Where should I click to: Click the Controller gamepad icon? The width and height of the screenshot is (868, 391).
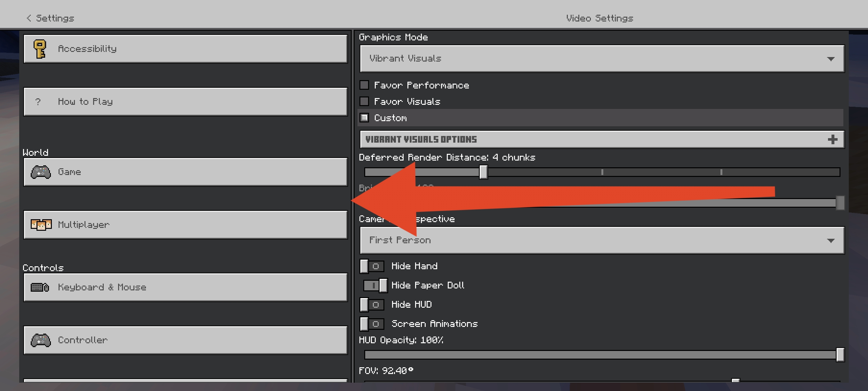pos(41,340)
